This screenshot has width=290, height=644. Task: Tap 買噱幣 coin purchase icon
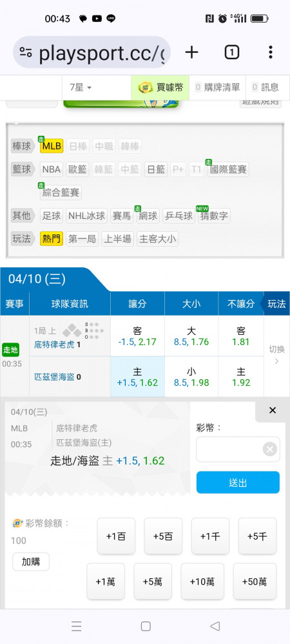[x=145, y=87]
